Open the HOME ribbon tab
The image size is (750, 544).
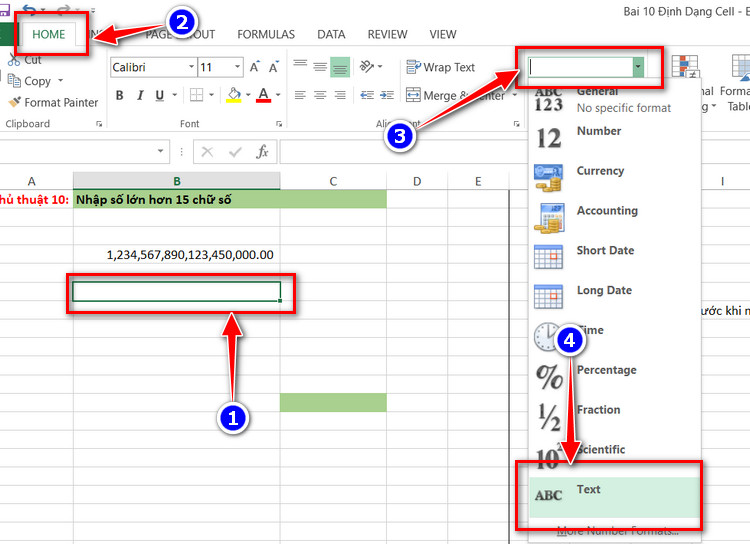point(48,34)
